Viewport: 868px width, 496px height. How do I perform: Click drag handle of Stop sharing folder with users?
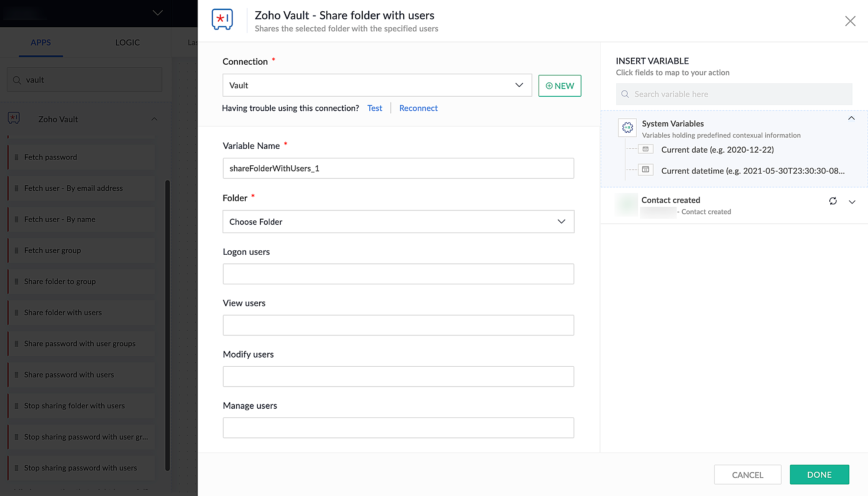[16, 406]
